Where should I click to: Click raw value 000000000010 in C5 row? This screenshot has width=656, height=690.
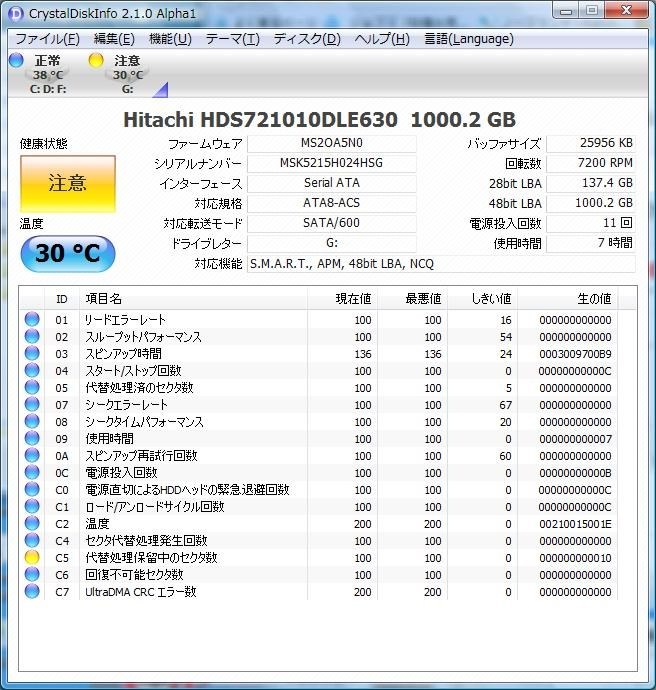tap(575, 558)
